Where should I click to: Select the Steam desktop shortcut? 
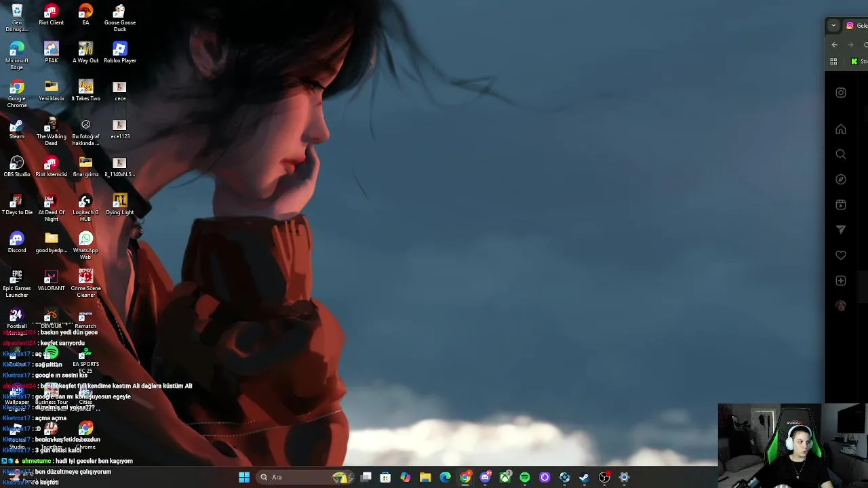pos(17,129)
